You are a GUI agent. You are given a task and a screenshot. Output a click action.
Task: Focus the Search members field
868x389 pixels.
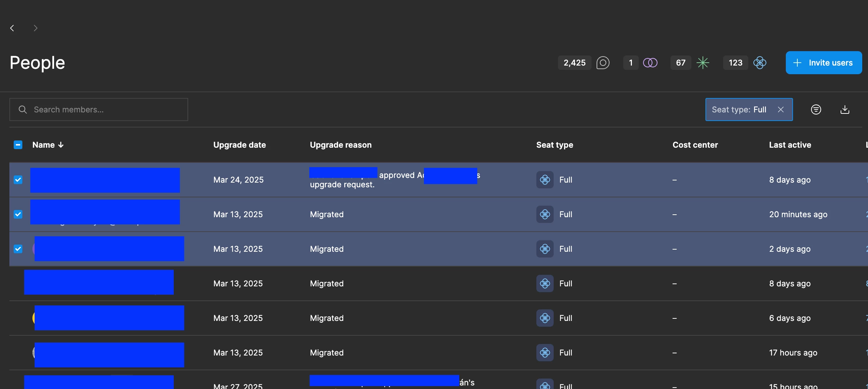[x=98, y=109]
